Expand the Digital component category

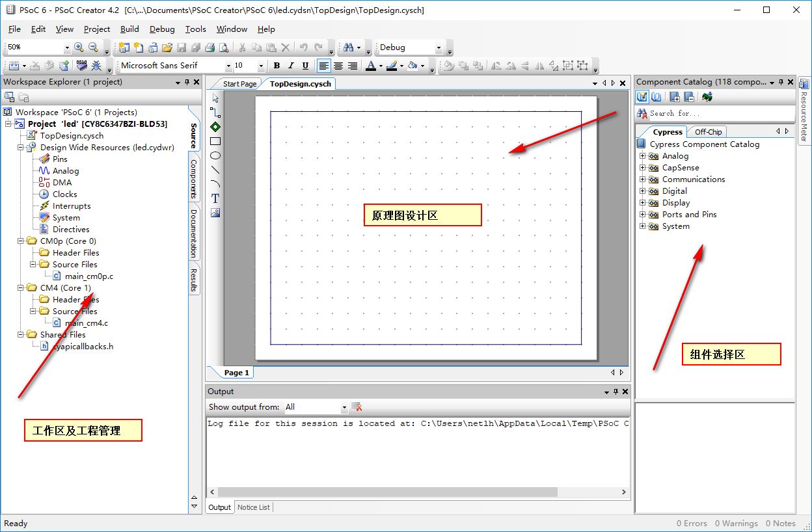click(x=643, y=191)
